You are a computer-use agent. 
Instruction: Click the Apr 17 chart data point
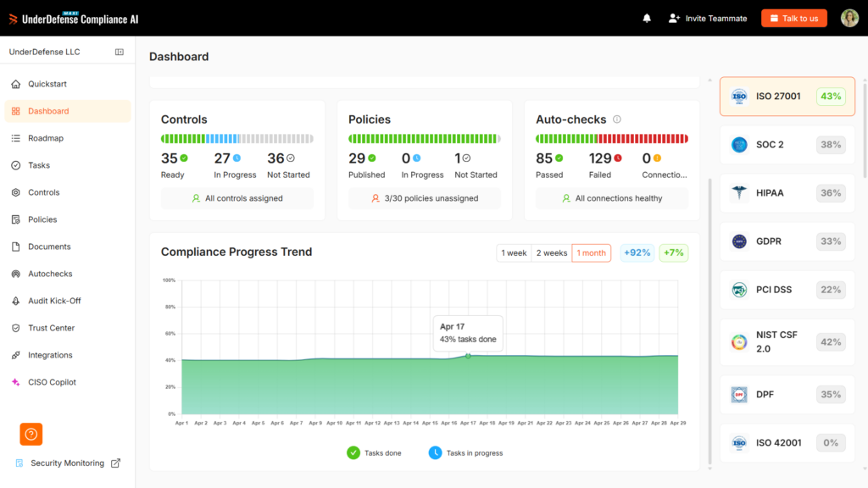[x=468, y=356]
